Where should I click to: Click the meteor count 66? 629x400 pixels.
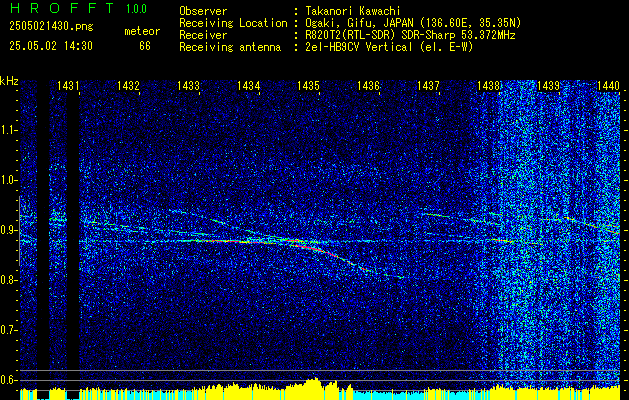point(145,46)
